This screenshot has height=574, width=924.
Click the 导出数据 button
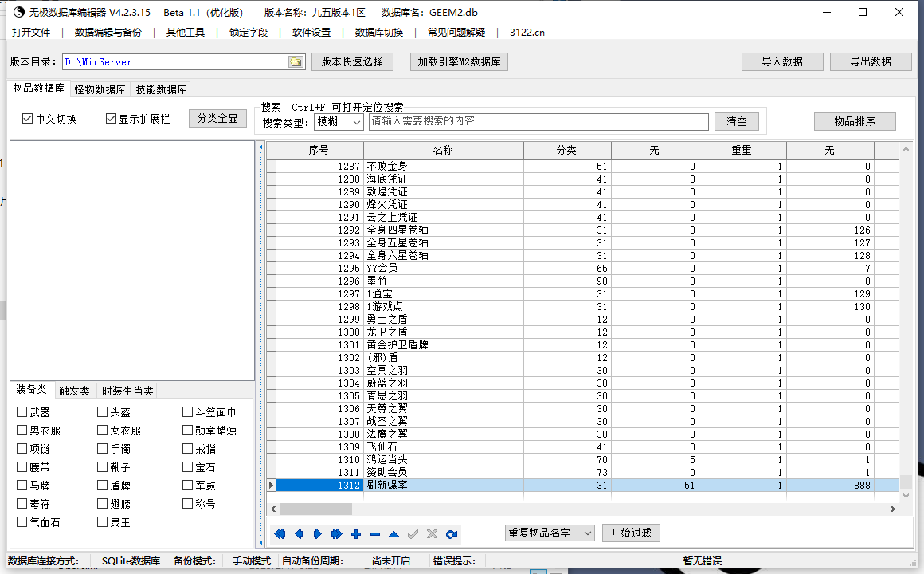click(871, 61)
